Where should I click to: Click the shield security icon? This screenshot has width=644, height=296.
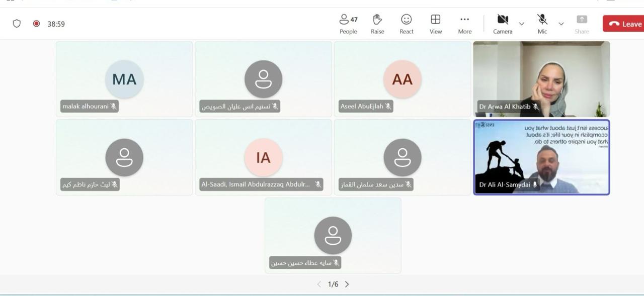tap(17, 24)
